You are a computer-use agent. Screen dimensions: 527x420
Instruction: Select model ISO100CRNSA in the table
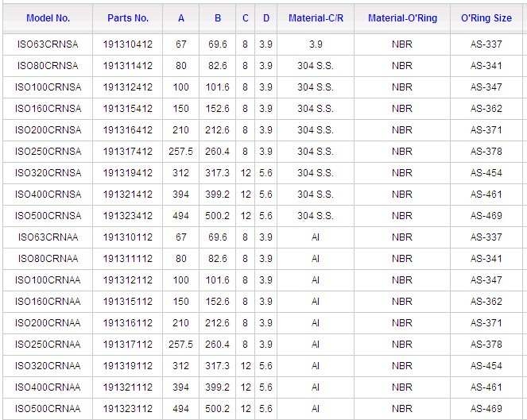pyautogui.click(x=48, y=87)
